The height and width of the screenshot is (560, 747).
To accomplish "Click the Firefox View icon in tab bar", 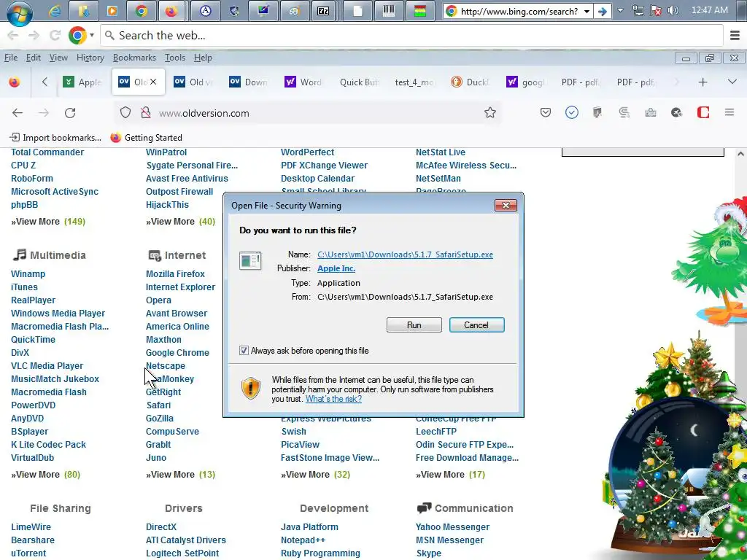I will [15, 82].
